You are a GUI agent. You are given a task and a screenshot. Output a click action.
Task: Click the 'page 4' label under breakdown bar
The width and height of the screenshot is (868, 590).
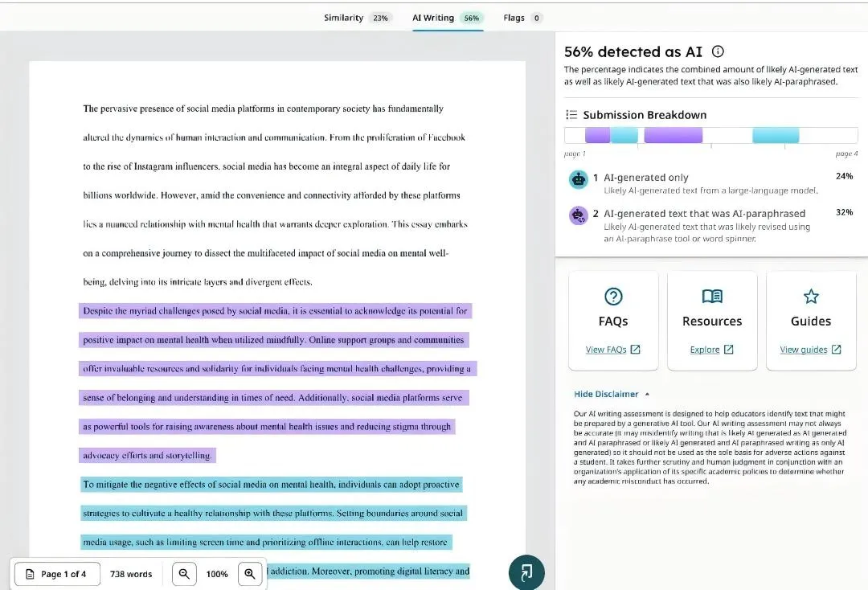coord(846,154)
